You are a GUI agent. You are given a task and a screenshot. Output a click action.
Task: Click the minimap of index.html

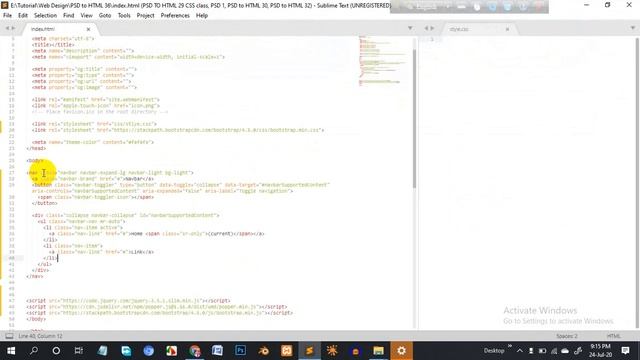point(383,60)
